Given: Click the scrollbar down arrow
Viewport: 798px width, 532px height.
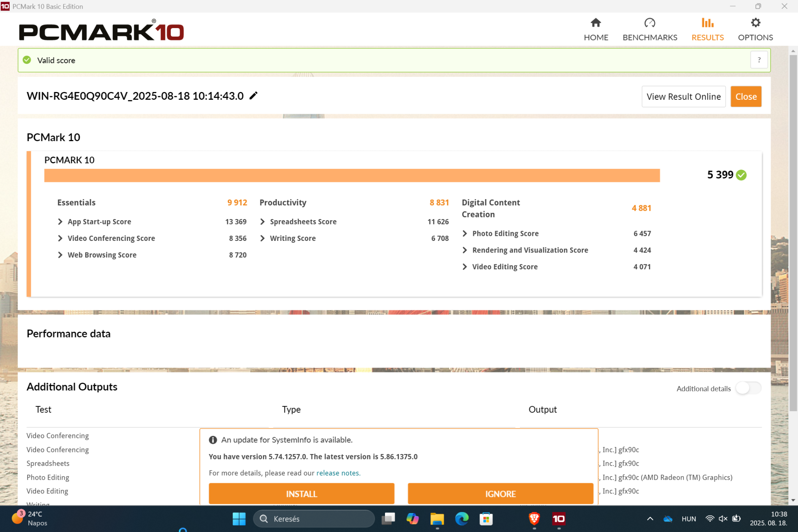Looking at the screenshot, I should pyautogui.click(x=793, y=500).
